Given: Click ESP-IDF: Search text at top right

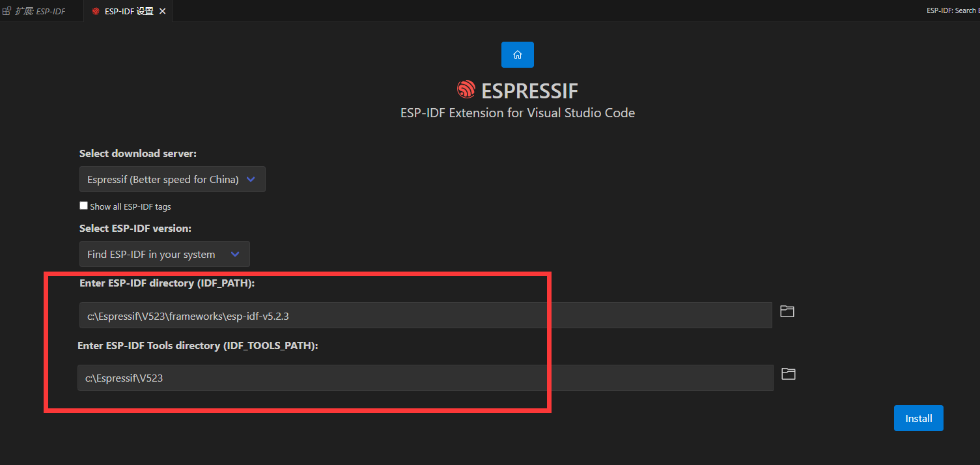Looking at the screenshot, I should (x=954, y=10).
